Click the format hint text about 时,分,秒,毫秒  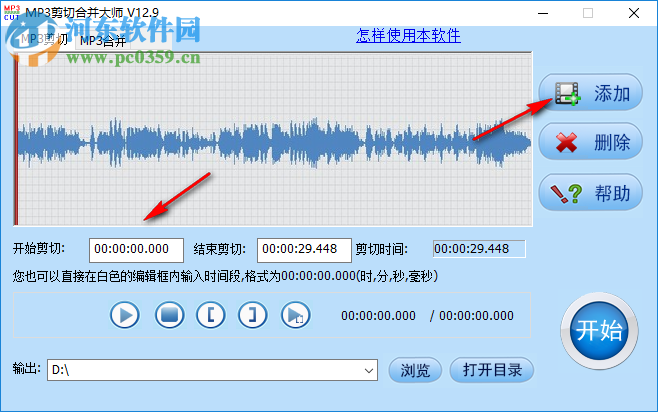pyautogui.click(x=225, y=276)
